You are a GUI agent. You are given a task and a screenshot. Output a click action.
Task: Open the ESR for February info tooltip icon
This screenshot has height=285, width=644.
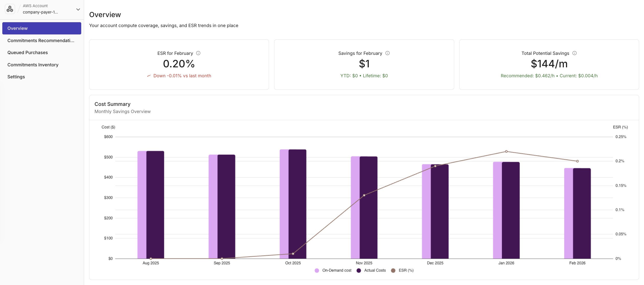(x=198, y=53)
